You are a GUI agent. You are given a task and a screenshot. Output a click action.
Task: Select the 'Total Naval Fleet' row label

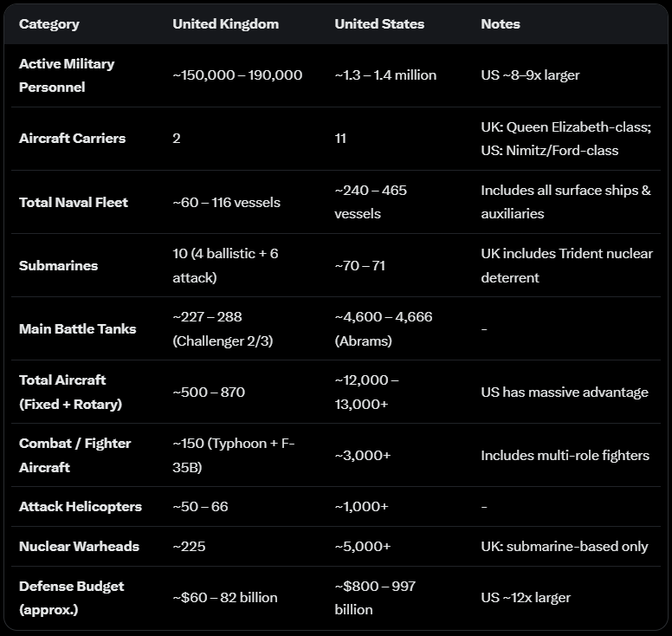(x=74, y=203)
